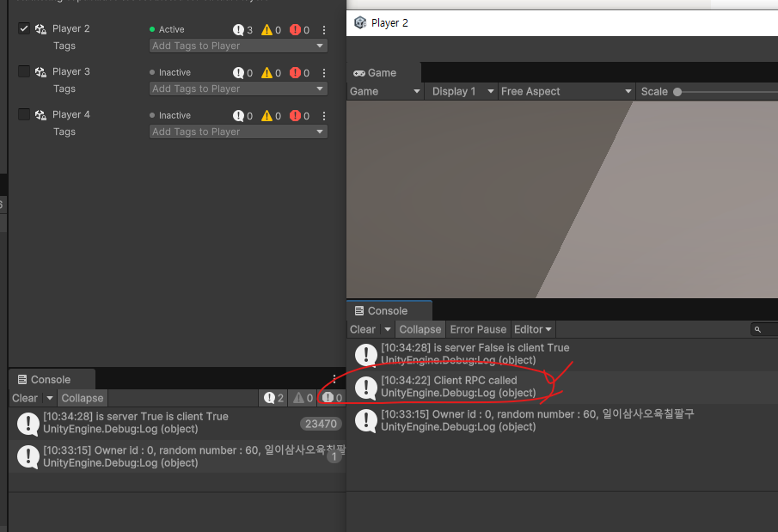Click Clear in the left console
The image size is (778, 532).
coord(25,398)
